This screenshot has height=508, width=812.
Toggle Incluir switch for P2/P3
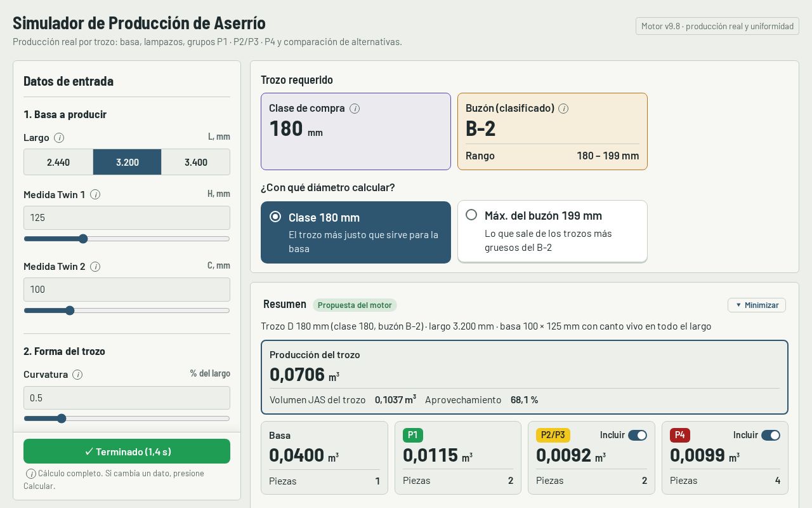tap(638, 435)
